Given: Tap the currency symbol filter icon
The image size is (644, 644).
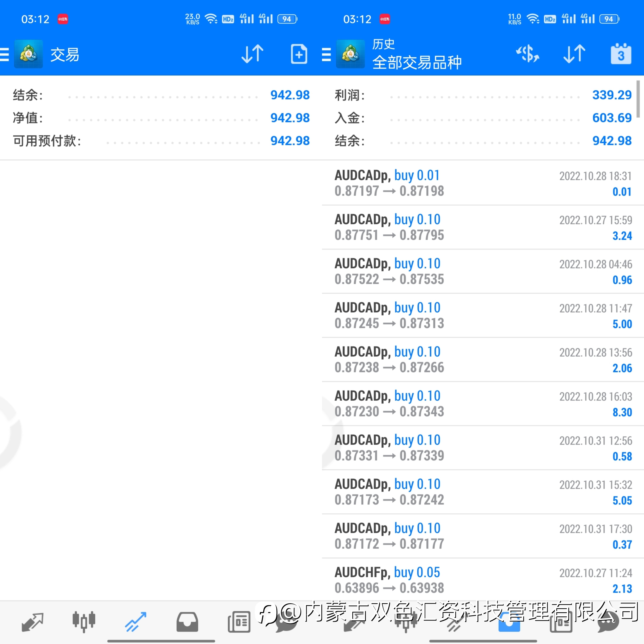Looking at the screenshot, I should [x=528, y=54].
